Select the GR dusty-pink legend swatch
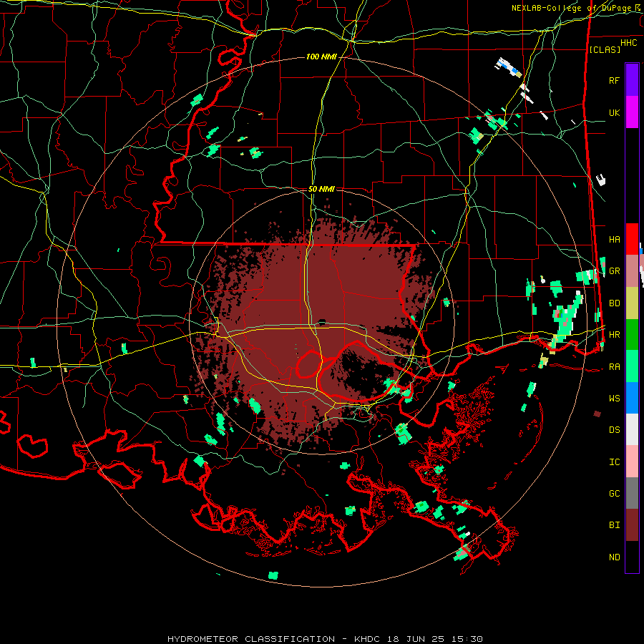The image size is (644, 644). (632, 271)
